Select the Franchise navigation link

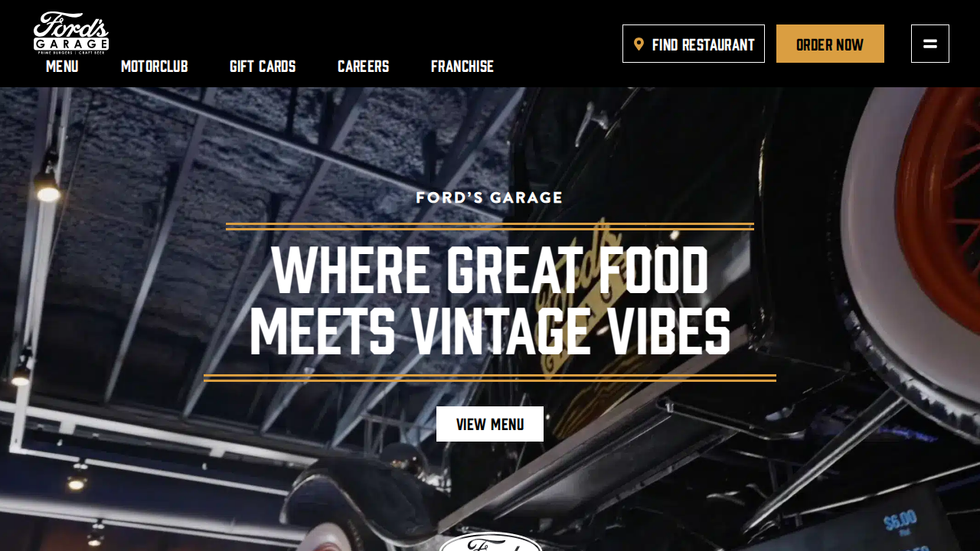pyautogui.click(x=462, y=67)
